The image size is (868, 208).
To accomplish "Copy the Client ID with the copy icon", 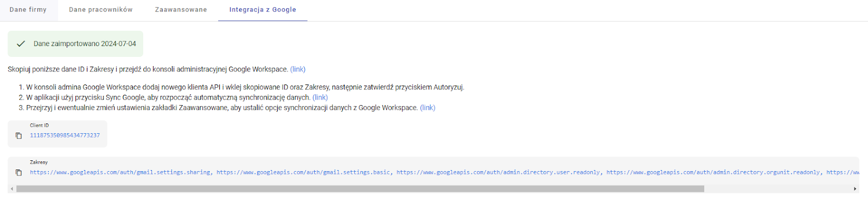I will [18, 136].
